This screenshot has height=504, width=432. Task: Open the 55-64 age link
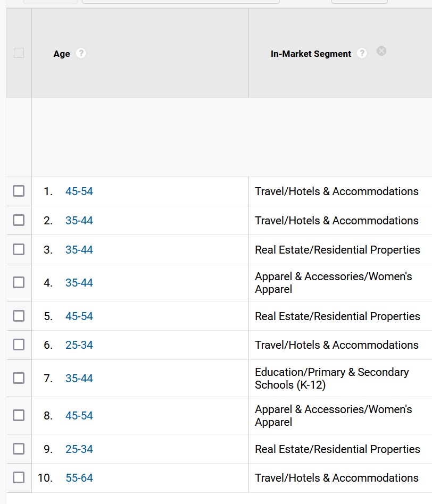(x=79, y=477)
